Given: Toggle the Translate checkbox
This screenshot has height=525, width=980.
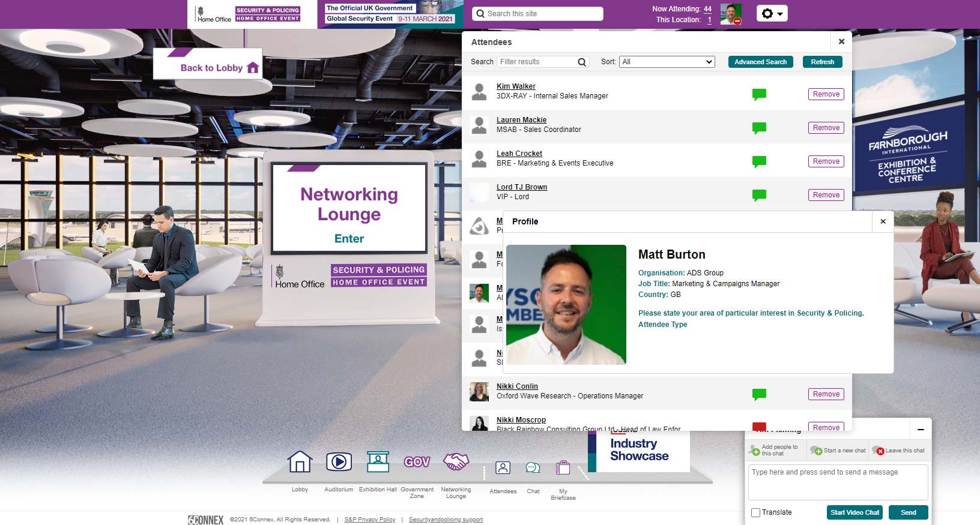Looking at the screenshot, I should [756, 512].
